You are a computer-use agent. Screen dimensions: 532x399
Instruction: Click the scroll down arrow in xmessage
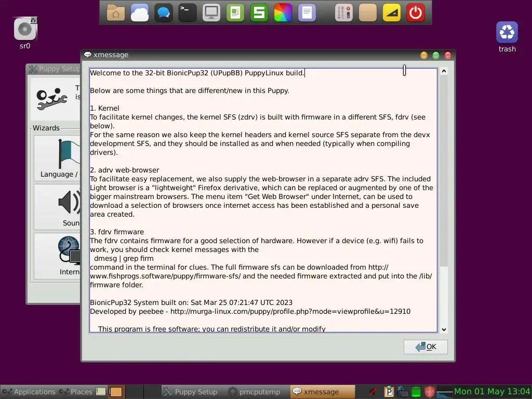[x=444, y=329]
